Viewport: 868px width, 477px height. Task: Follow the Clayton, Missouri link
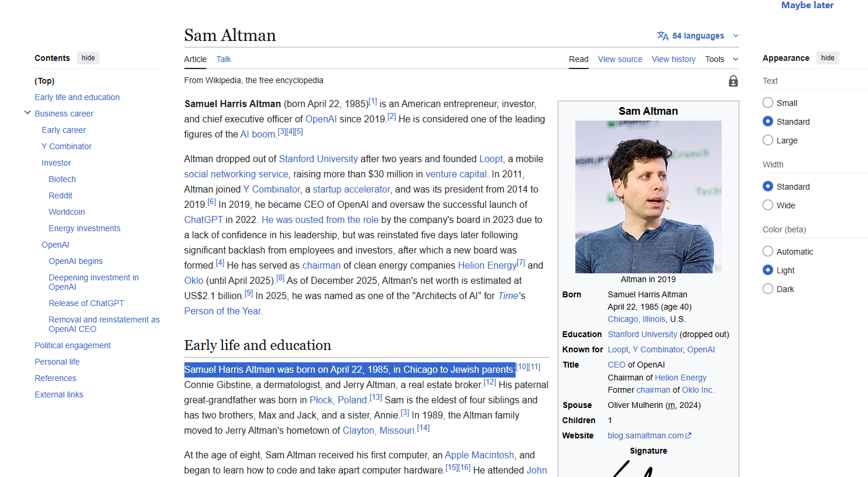point(379,430)
